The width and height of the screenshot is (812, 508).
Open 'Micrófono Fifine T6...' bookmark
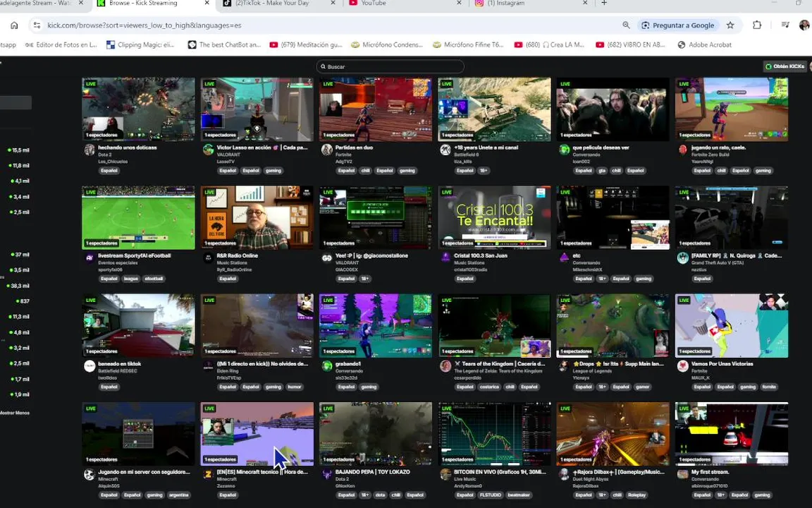468,44
